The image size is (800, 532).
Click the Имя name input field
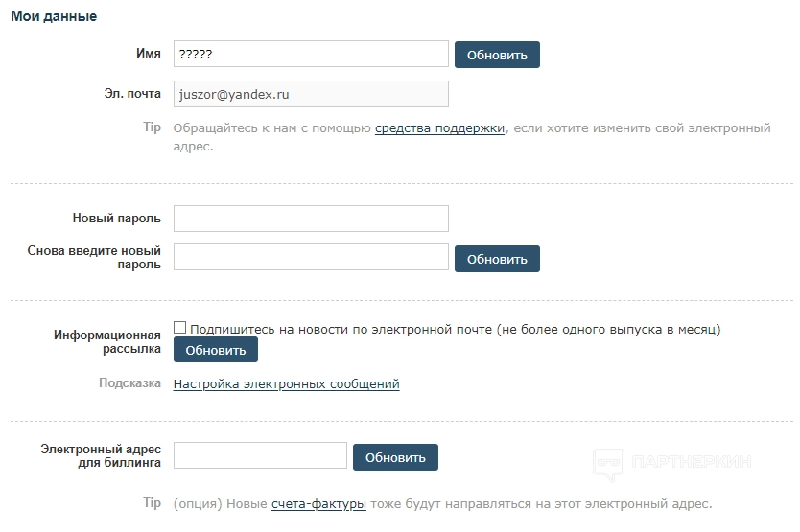click(311, 55)
